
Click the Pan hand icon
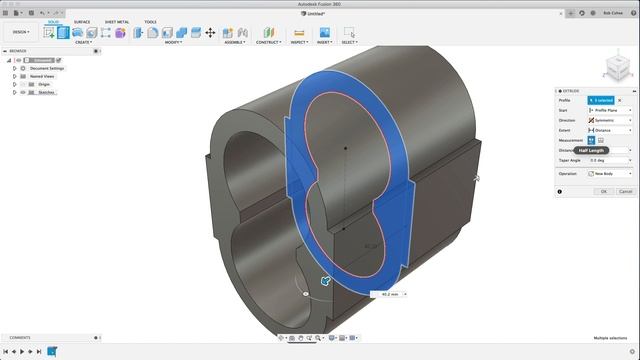(300, 338)
